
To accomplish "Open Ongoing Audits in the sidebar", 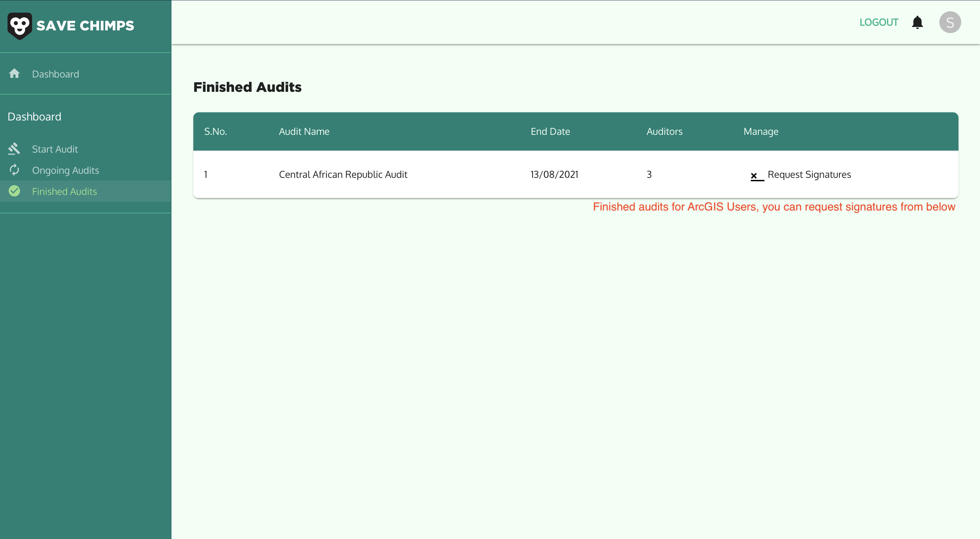I will coord(66,170).
